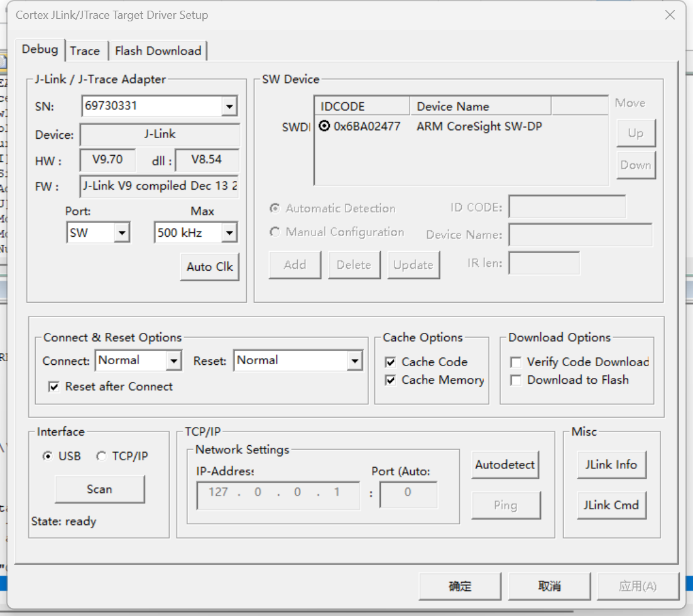Open the Port SW dropdown
The height and width of the screenshot is (616, 693).
(121, 232)
